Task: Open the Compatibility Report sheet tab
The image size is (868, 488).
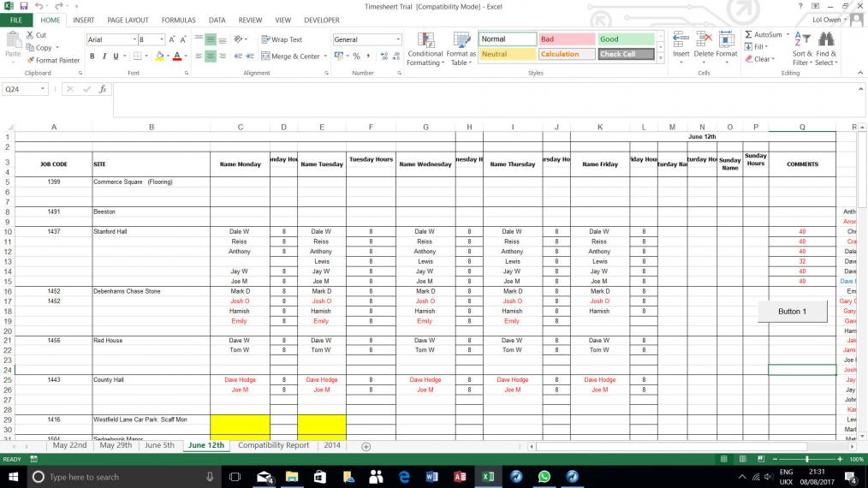Action: tap(273, 445)
